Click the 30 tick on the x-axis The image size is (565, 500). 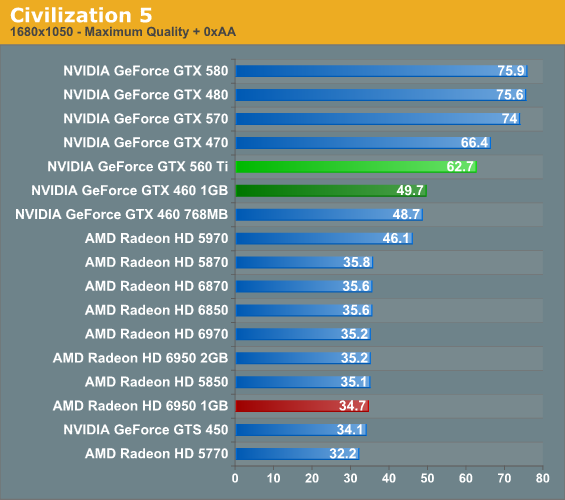[x=351, y=478]
